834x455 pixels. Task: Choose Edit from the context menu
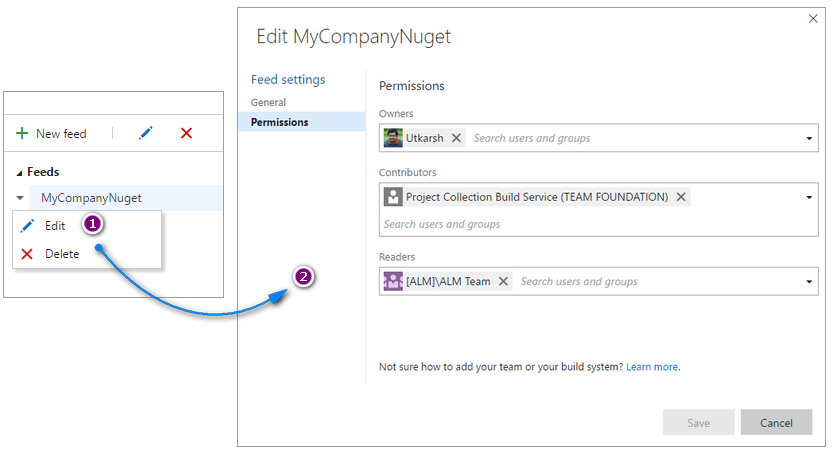point(54,226)
